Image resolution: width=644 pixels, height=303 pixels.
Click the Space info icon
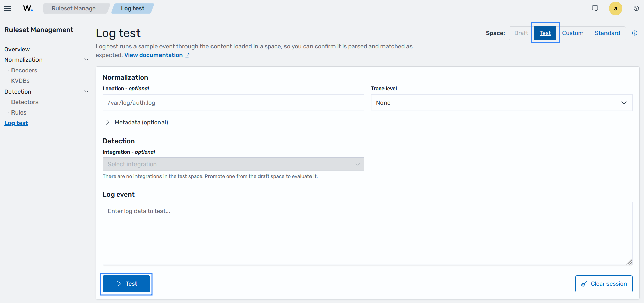click(x=635, y=33)
